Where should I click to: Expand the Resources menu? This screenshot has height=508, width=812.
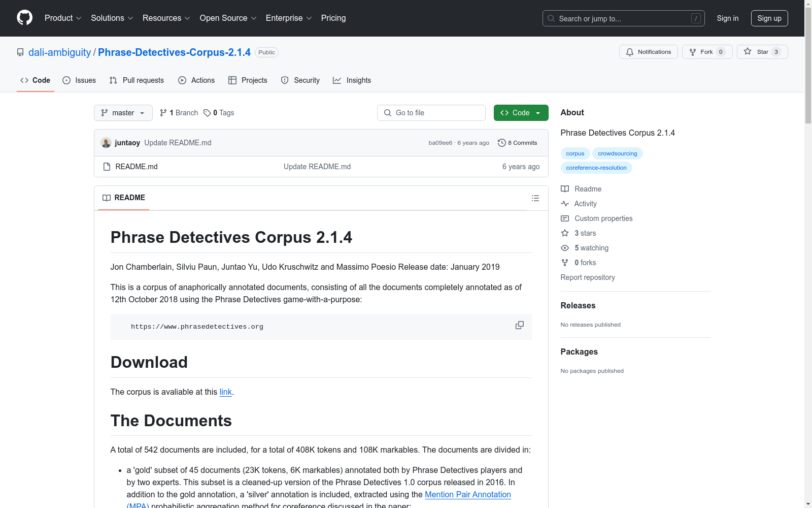coord(166,18)
